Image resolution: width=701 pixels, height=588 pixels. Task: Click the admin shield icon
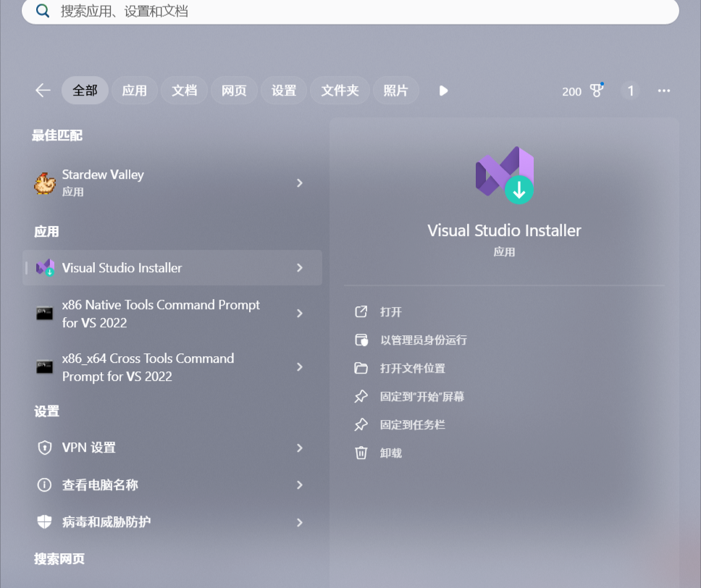point(361,340)
